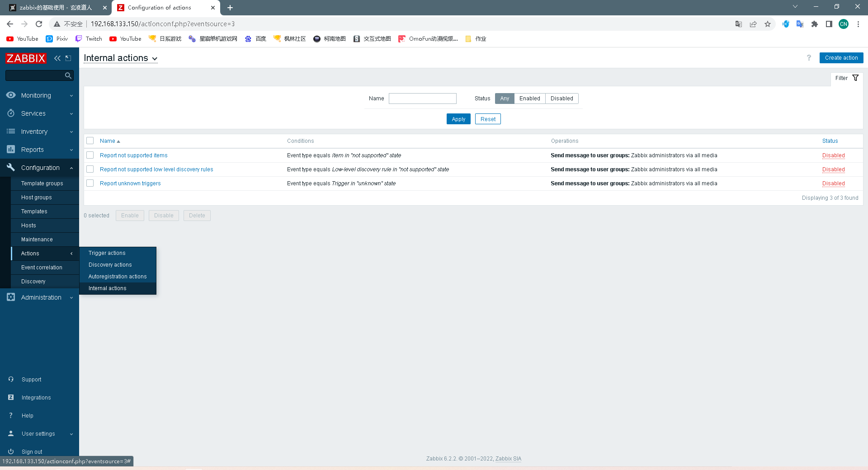Focus the Name filter input
This screenshot has width=868, height=470.
click(x=422, y=99)
